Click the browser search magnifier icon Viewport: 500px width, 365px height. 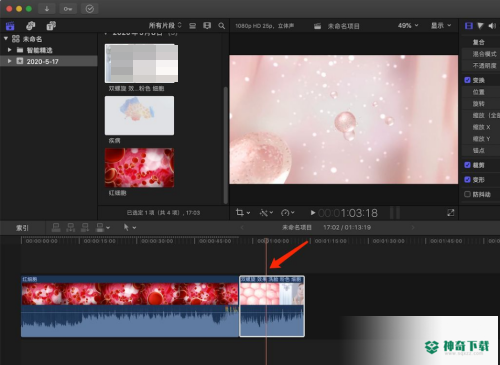coord(221,26)
